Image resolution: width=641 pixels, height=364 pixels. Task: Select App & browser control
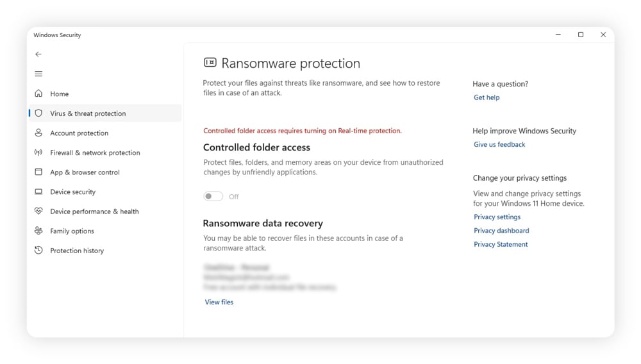105,172
